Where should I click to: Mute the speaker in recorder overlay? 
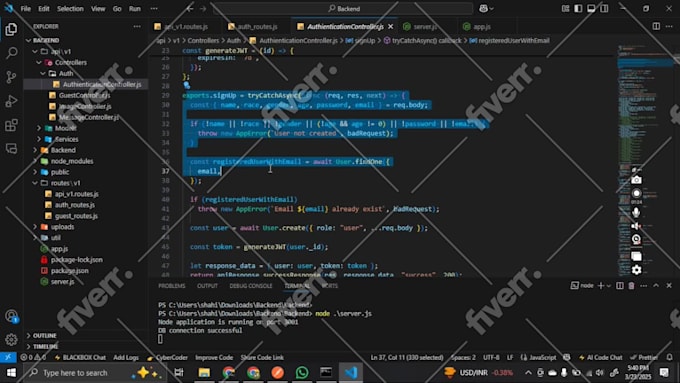(636, 226)
